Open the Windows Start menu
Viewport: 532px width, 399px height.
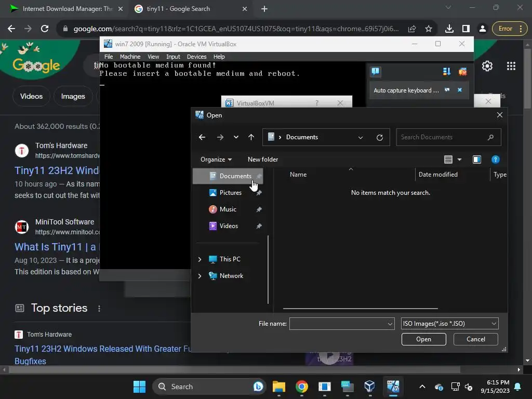(139, 387)
